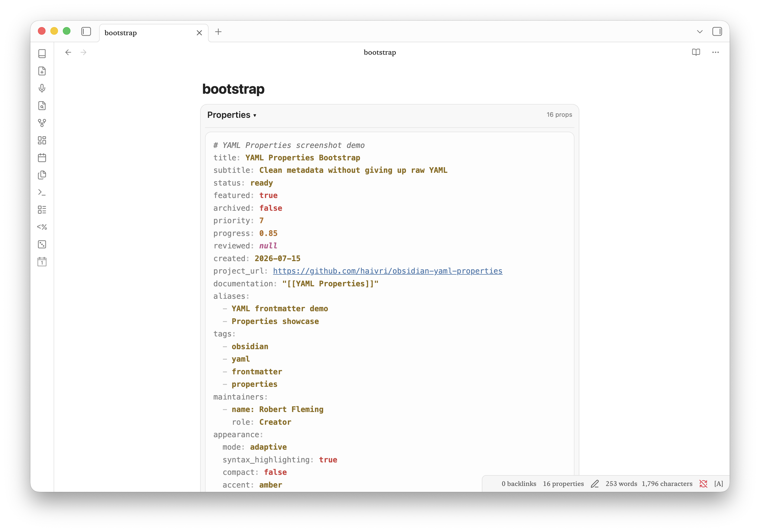Click the progress value 0.85
Screen dimensions: 760x532
point(268,233)
